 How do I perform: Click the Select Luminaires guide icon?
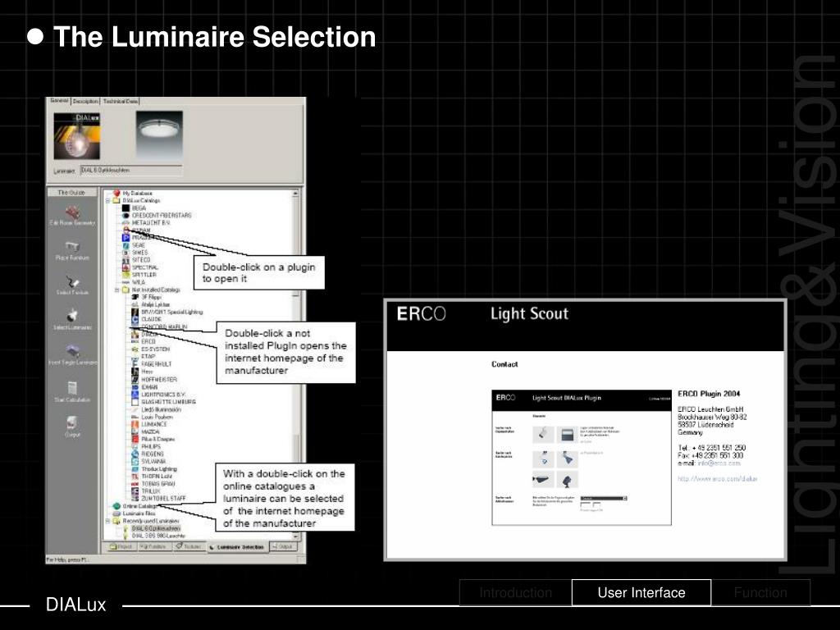pyautogui.click(x=72, y=316)
